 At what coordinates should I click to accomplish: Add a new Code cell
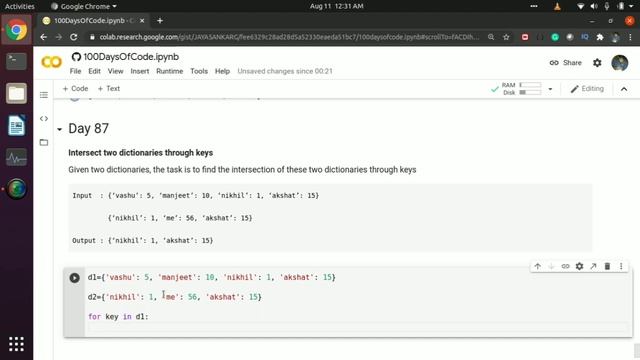coord(75,89)
